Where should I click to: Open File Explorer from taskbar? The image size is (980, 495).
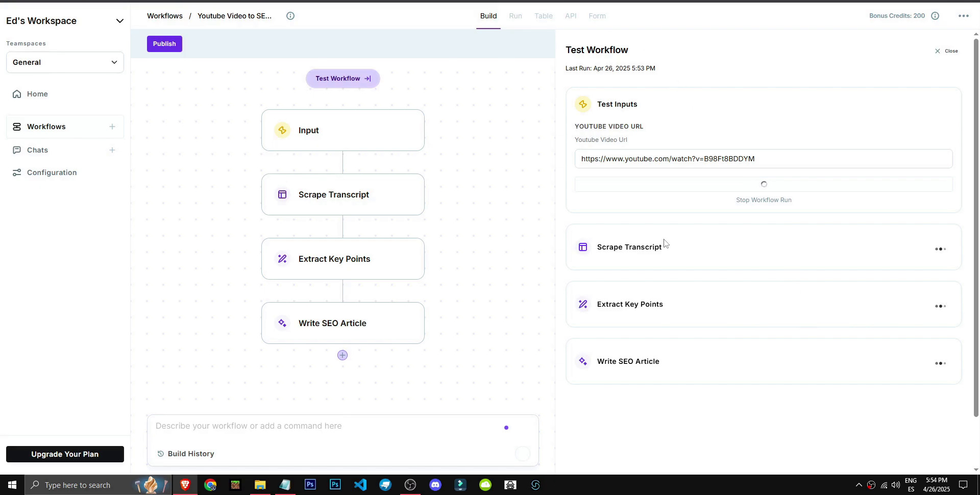tap(260, 485)
